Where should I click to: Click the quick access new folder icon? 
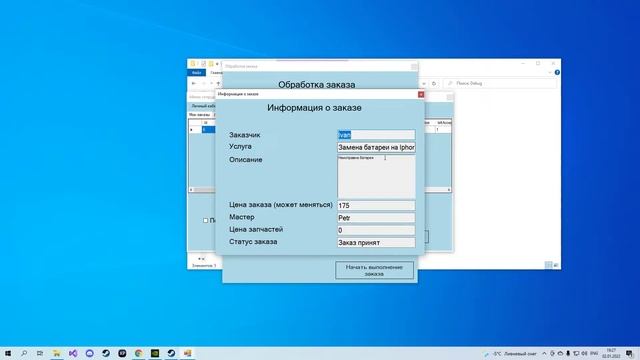pos(211,64)
